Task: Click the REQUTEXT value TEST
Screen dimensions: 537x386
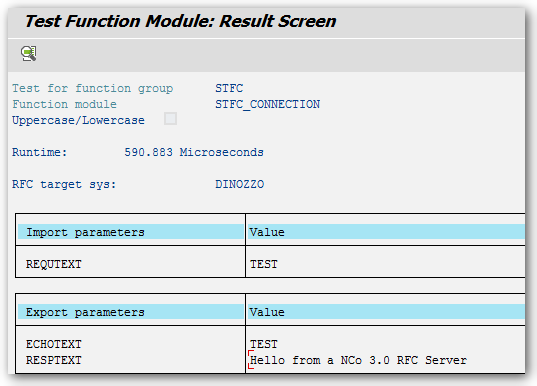Action: click(x=263, y=264)
